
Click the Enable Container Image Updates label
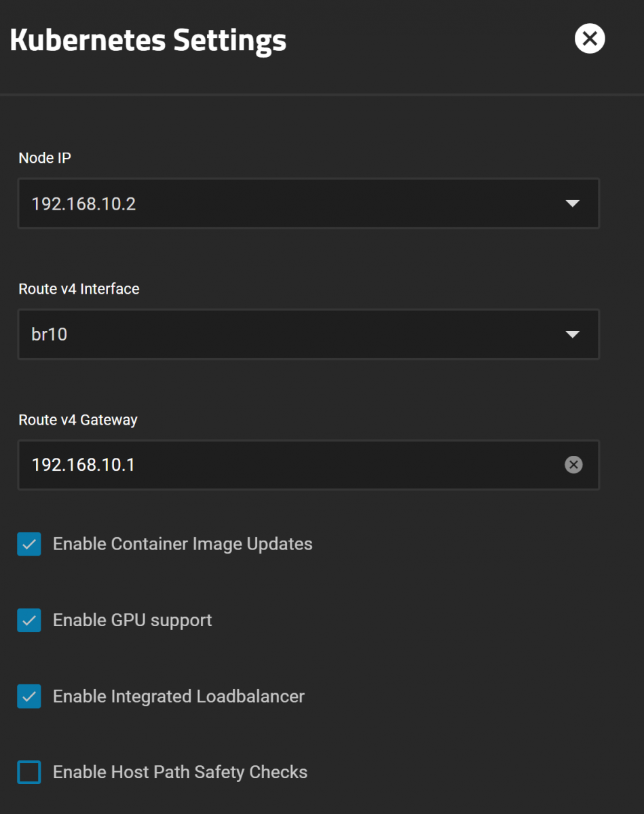(x=183, y=544)
